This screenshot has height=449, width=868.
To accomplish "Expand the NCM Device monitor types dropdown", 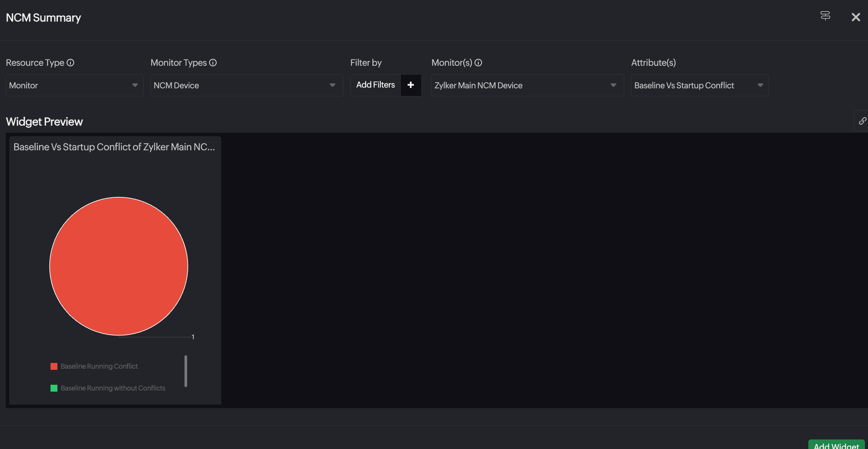I will [246, 85].
